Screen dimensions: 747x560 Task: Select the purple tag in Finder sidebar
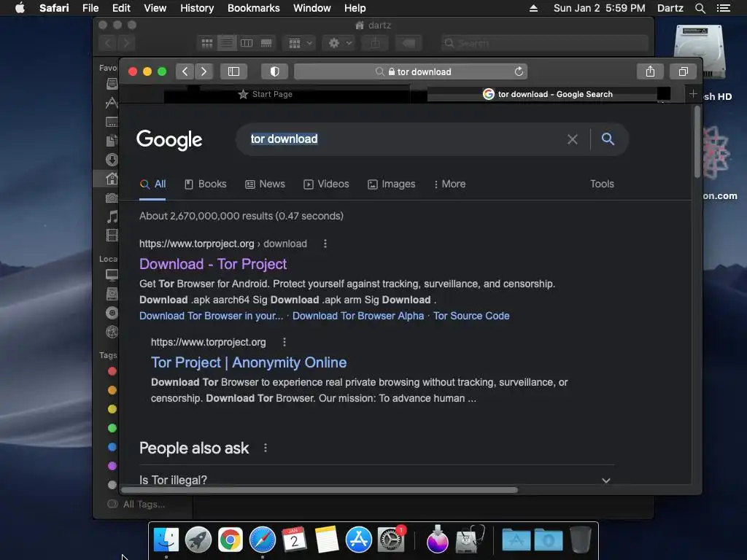pyautogui.click(x=112, y=466)
